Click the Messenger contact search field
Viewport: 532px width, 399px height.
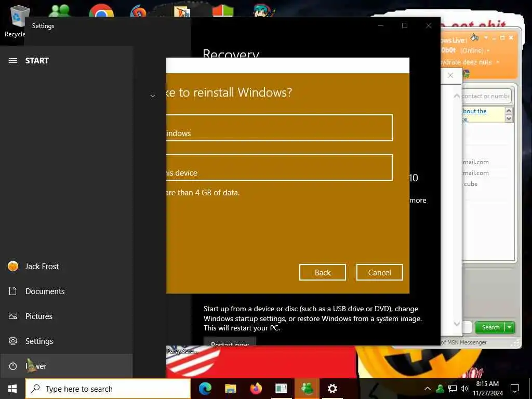(x=486, y=96)
